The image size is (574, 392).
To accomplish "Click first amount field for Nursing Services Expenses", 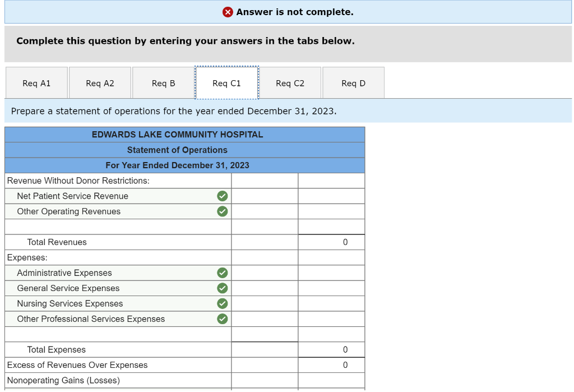I will (x=265, y=304).
